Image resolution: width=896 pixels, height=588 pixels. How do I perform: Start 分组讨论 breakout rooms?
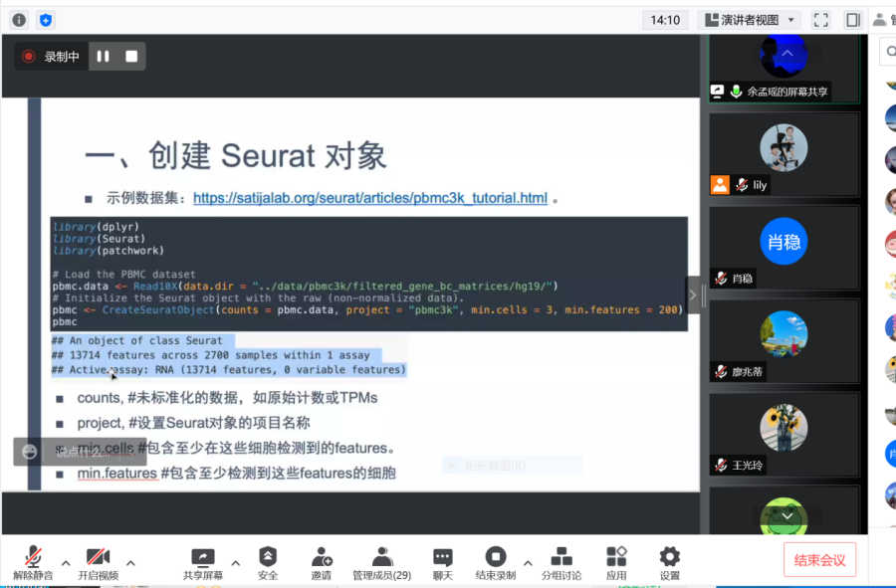coord(561,562)
